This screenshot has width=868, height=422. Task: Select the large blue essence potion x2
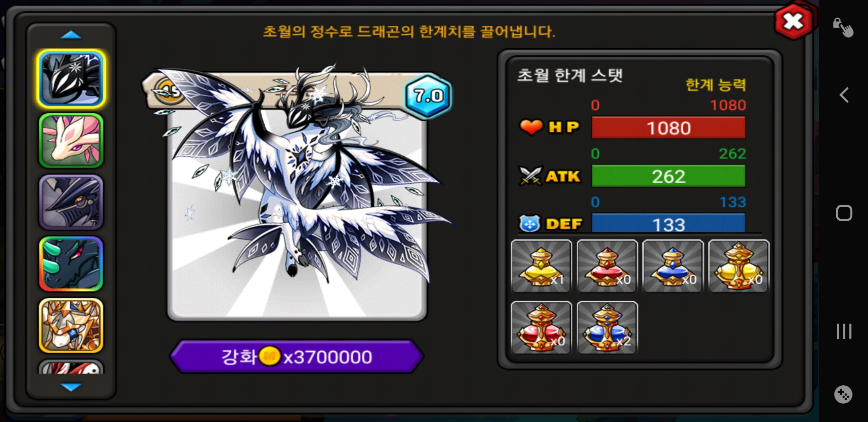pyautogui.click(x=607, y=328)
